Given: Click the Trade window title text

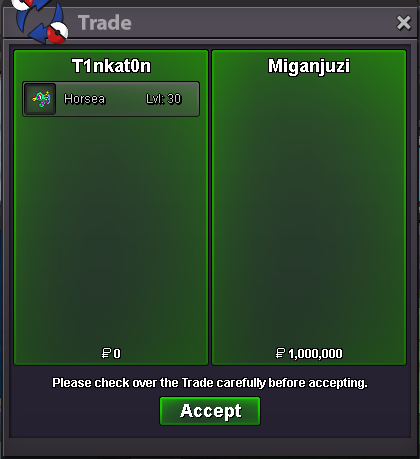Looking at the screenshot, I should 105,23.
